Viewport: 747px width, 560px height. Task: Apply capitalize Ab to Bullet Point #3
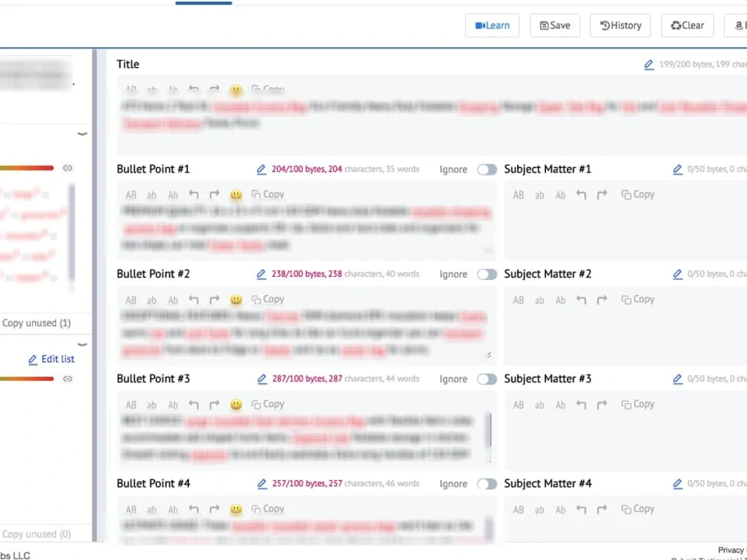click(173, 404)
